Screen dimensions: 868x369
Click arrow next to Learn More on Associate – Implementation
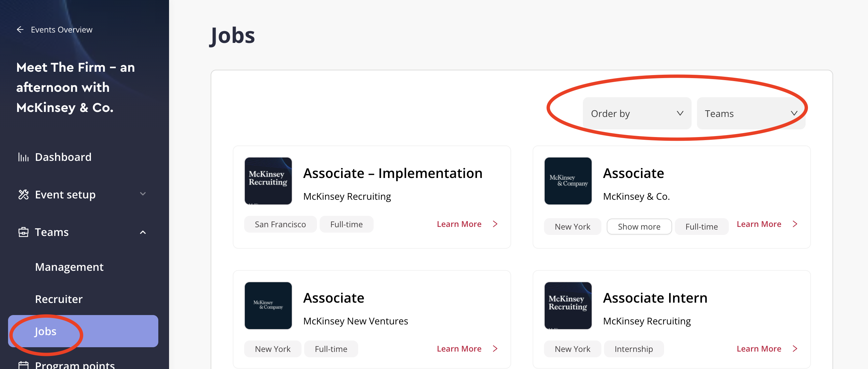tap(495, 224)
